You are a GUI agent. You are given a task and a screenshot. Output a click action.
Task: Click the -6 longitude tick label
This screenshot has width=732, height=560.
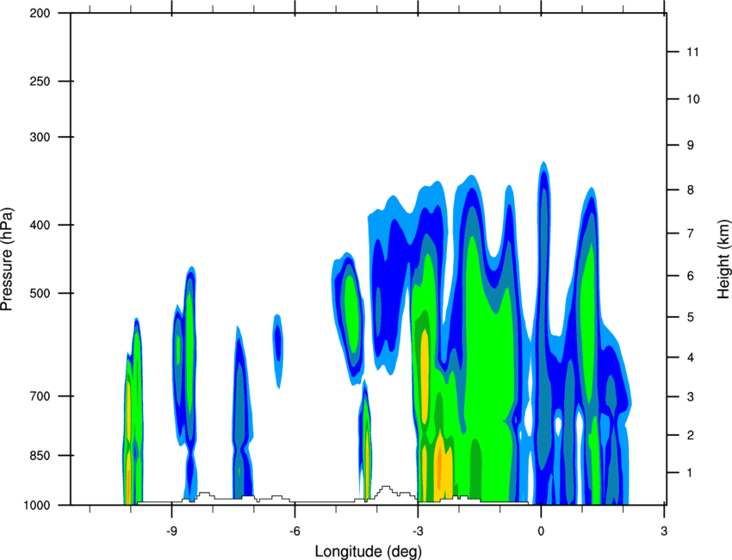coord(295,532)
